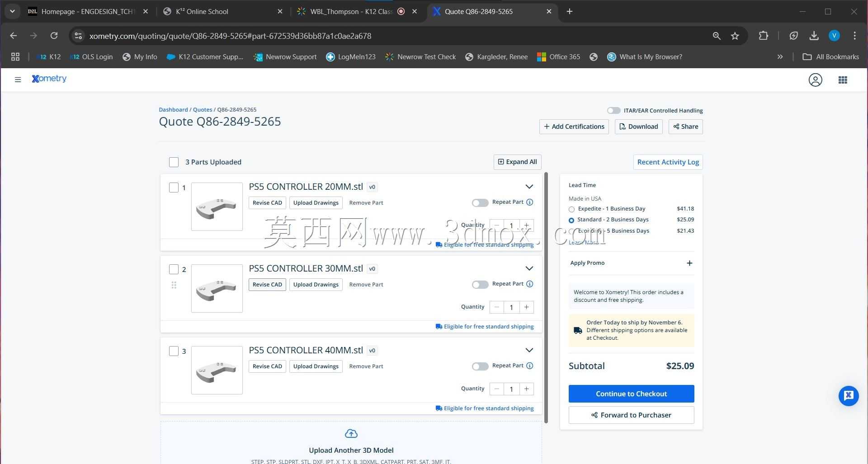Viewport: 868px width, 464px height.
Task: Bookmark this page with the star
Action: [735, 36]
